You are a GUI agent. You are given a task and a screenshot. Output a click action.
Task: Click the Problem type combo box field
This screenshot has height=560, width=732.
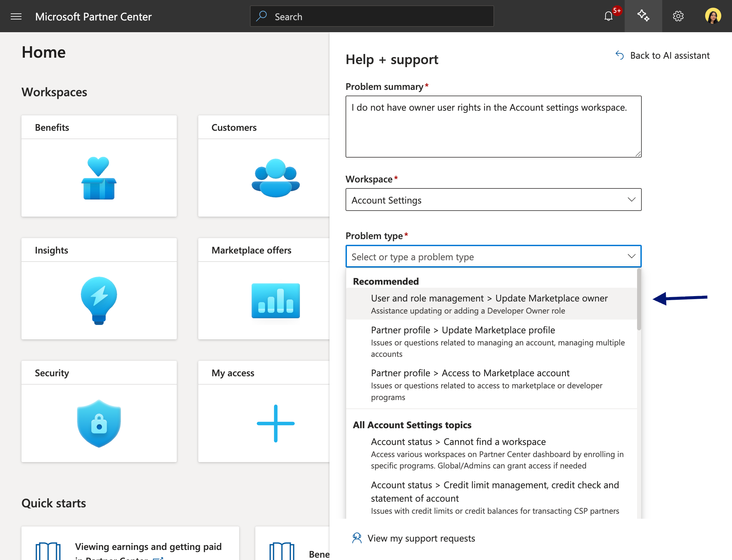[493, 257]
